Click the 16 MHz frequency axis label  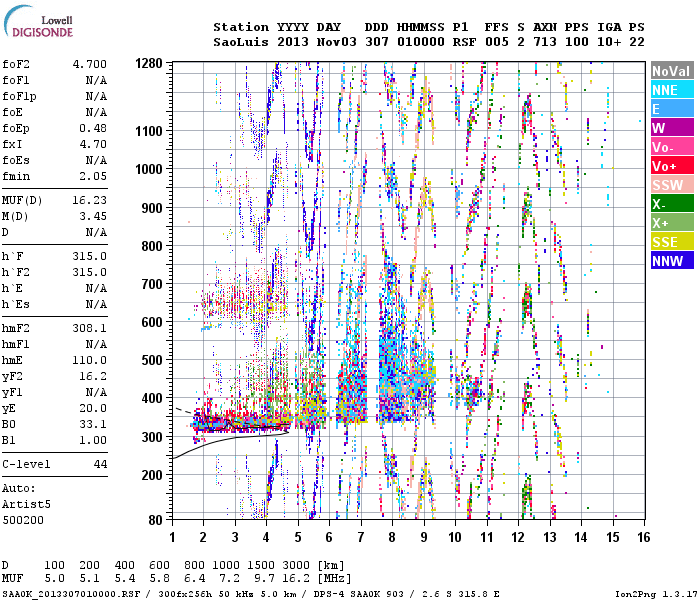(643, 537)
